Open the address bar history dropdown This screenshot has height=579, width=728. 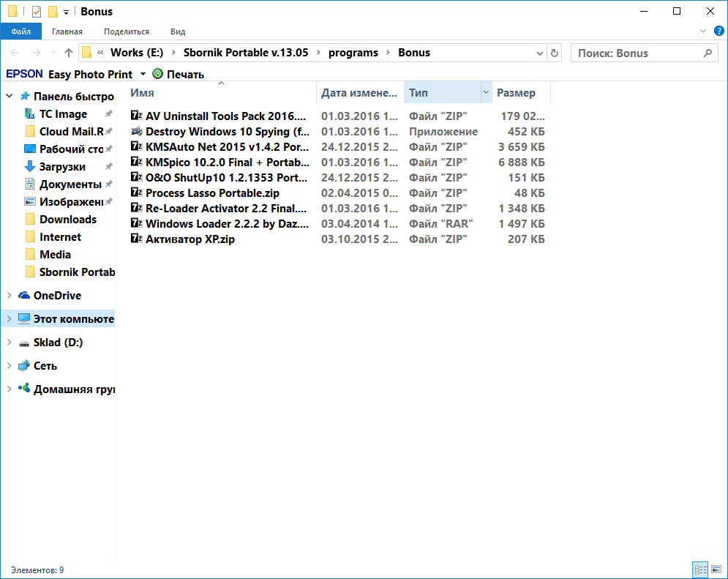tap(540, 53)
